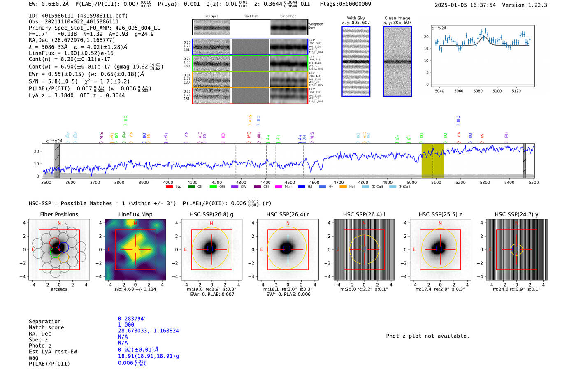Click the blue square marker in the r-band cutout

287,248
